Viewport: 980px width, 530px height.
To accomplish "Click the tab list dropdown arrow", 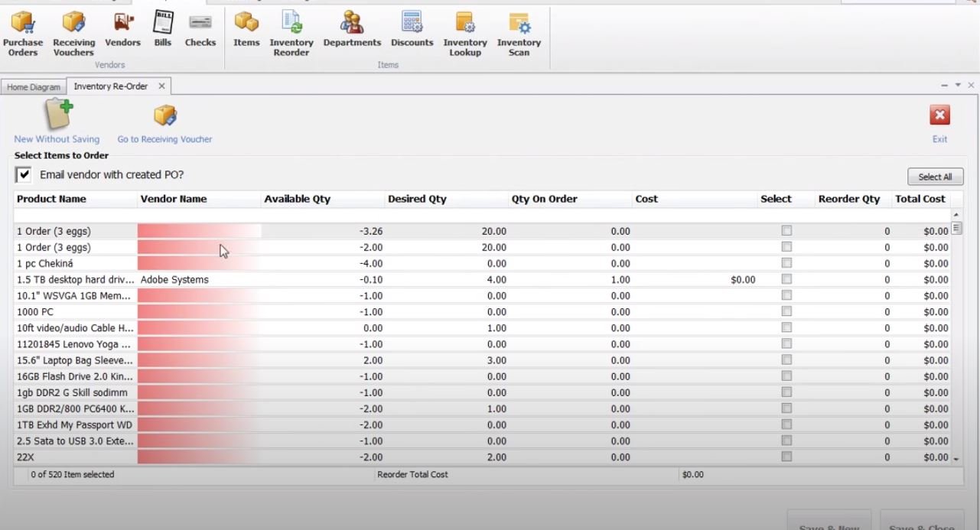I will click(958, 85).
